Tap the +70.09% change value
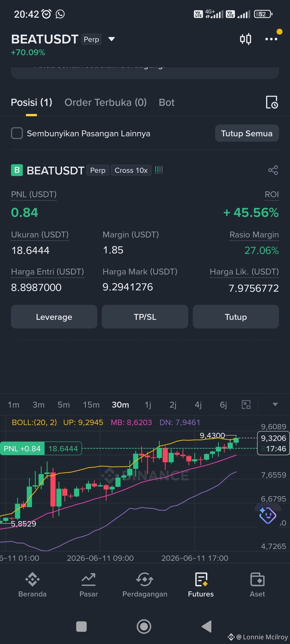The width and height of the screenshot is (290, 644). (x=28, y=52)
